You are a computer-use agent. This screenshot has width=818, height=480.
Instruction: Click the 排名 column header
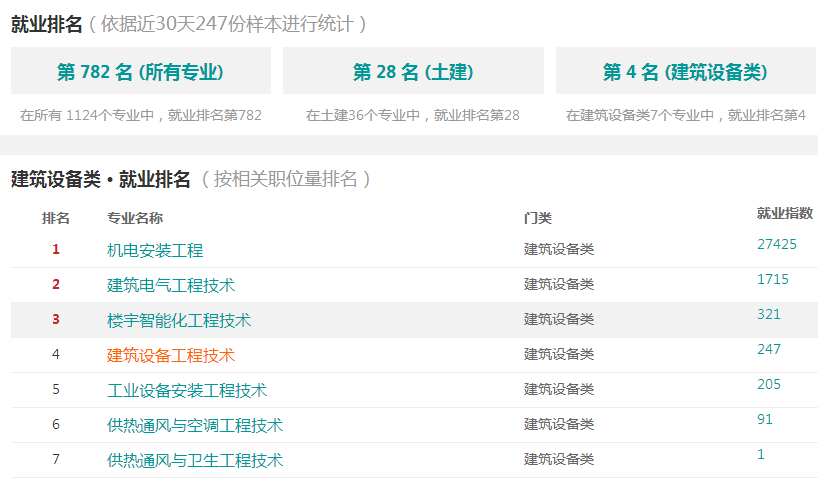(x=56, y=218)
